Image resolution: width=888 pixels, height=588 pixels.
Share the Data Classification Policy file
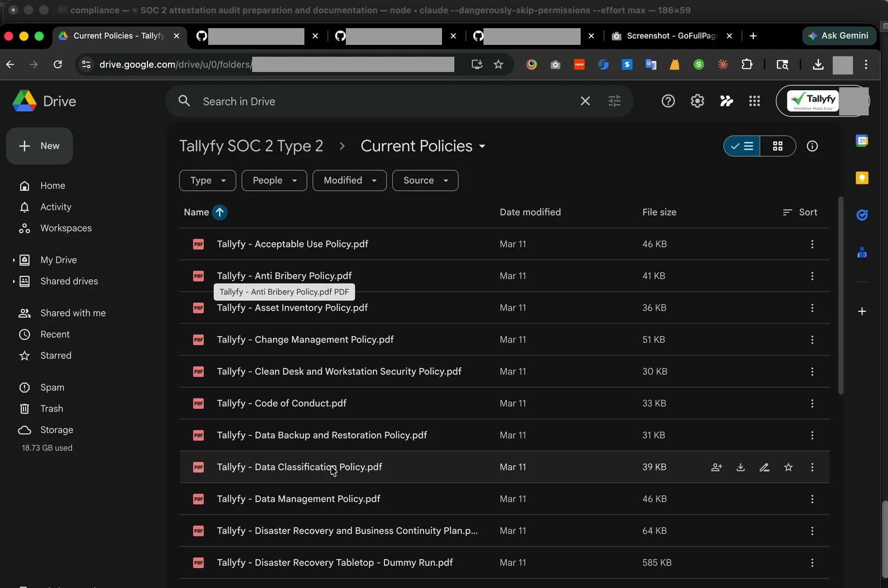point(716,467)
